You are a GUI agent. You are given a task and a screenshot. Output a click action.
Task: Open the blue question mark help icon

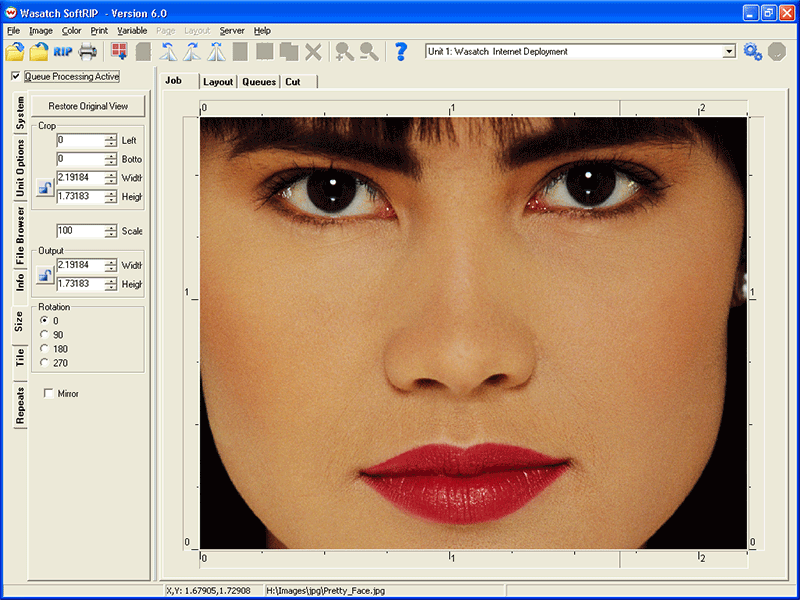(401, 51)
